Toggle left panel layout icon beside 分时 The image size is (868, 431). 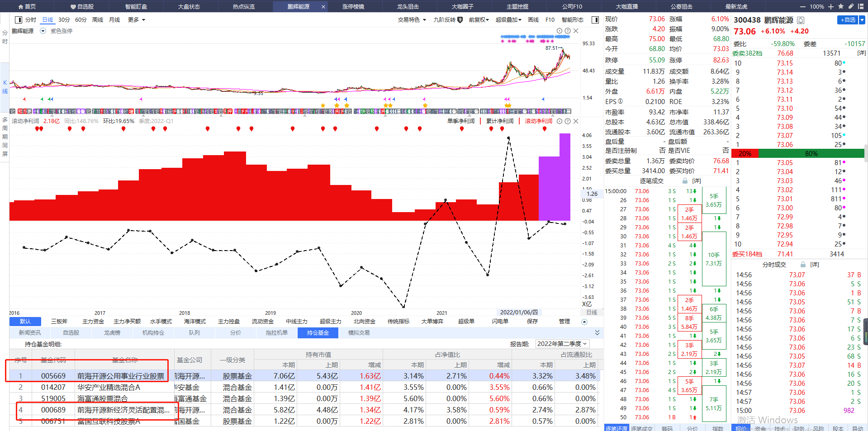tap(19, 19)
